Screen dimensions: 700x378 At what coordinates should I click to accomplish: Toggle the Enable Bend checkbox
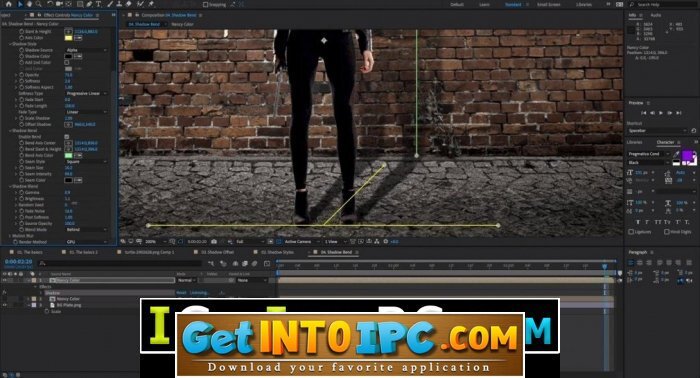point(67,137)
